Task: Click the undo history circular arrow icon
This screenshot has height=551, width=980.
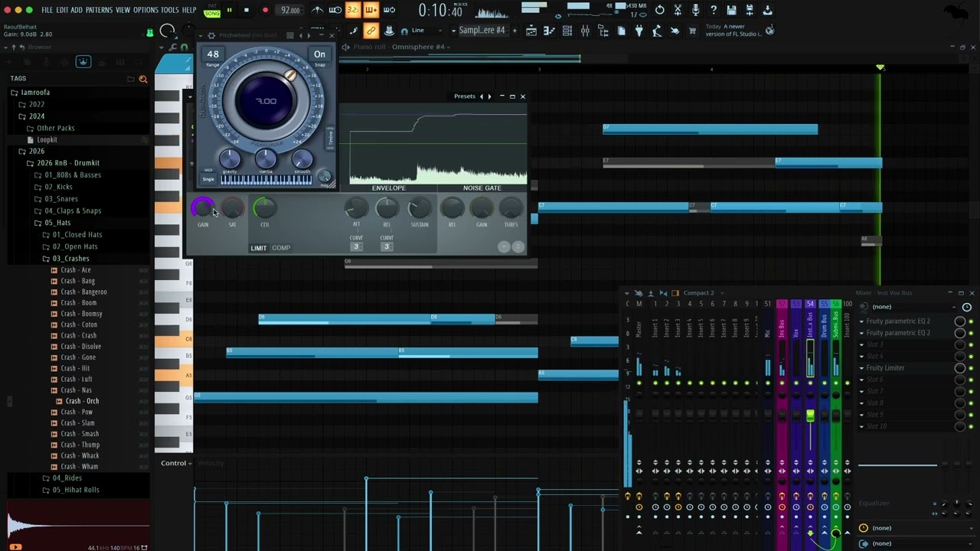Action: pyautogui.click(x=660, y=10)
